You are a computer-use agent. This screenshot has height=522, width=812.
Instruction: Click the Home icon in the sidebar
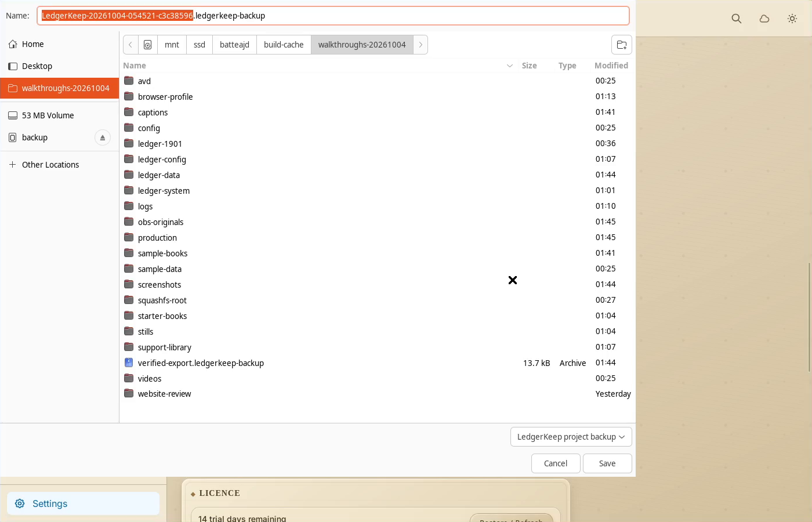pyautogui.click(x=13, y=44)
